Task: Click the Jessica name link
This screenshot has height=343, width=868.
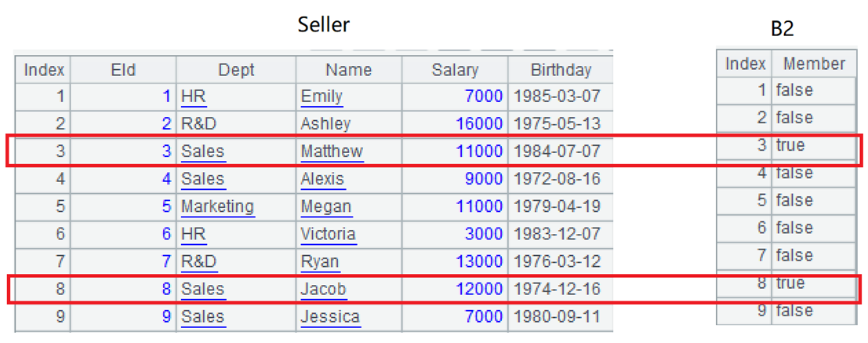Action: coord(330,317)
